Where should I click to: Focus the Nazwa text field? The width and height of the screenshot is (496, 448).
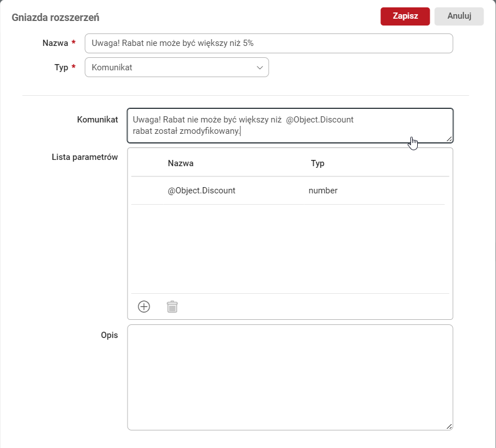tap(268, 44)
